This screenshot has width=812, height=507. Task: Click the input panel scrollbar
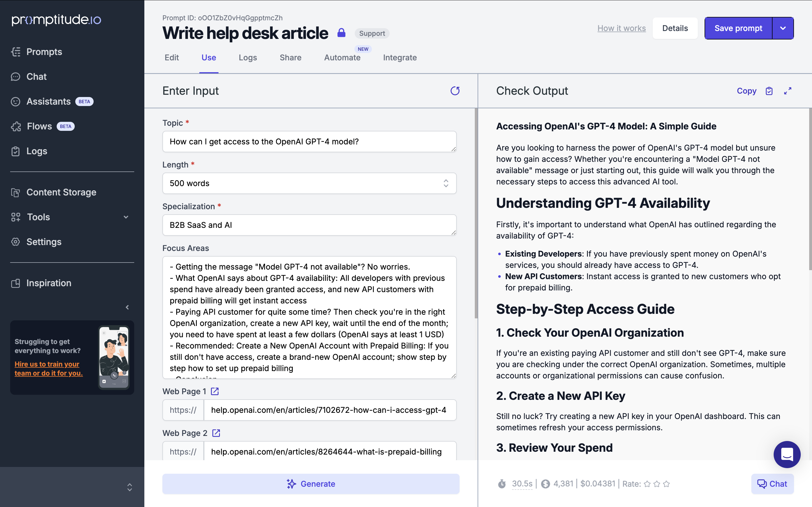[x=476, y=213]
